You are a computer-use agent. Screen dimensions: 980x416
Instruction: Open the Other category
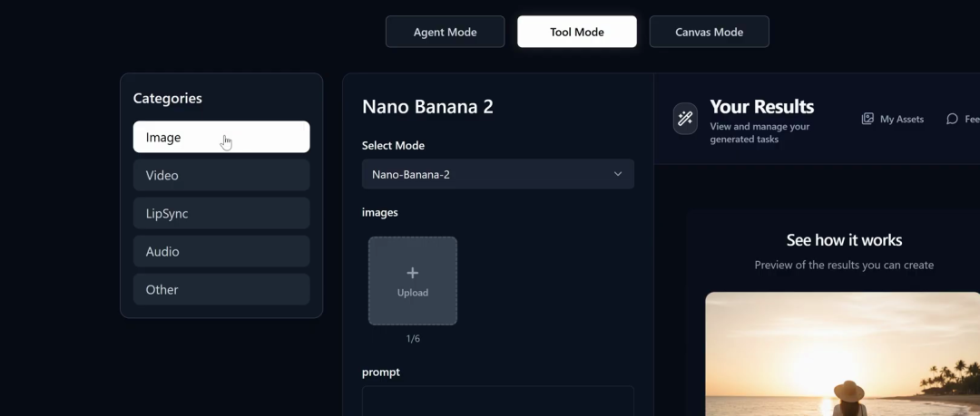(x=221, y=289)
